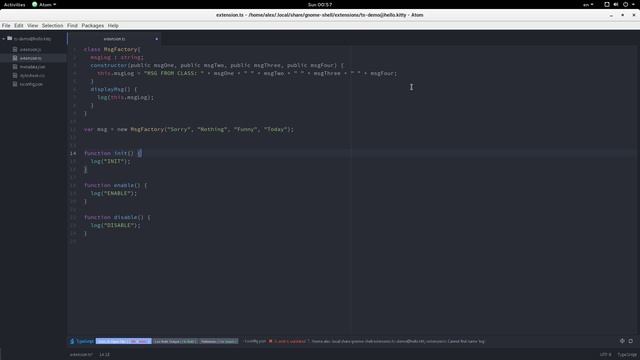Select the highlighted Errors In Open Files tab

123,341
